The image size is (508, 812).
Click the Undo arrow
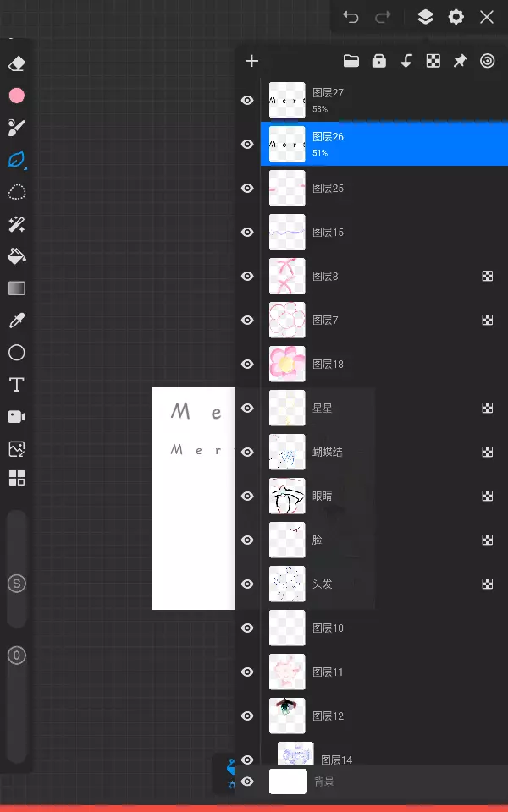(x=351, y=17)
